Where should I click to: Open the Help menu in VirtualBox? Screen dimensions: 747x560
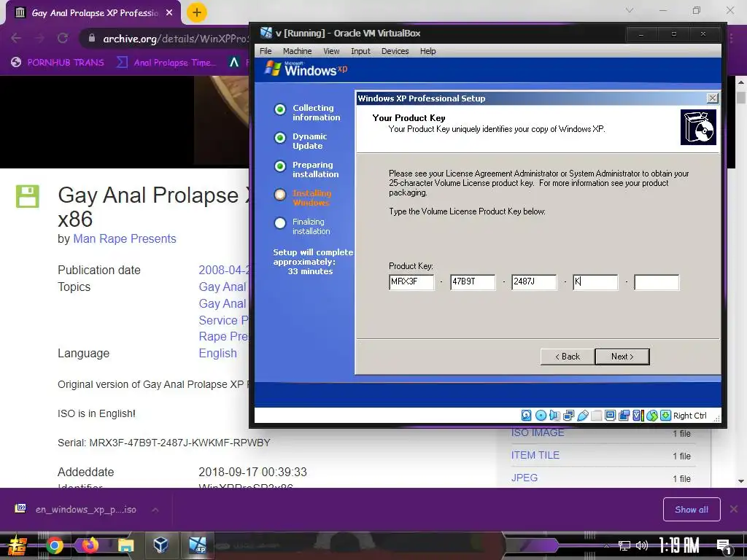coord(427,51)
